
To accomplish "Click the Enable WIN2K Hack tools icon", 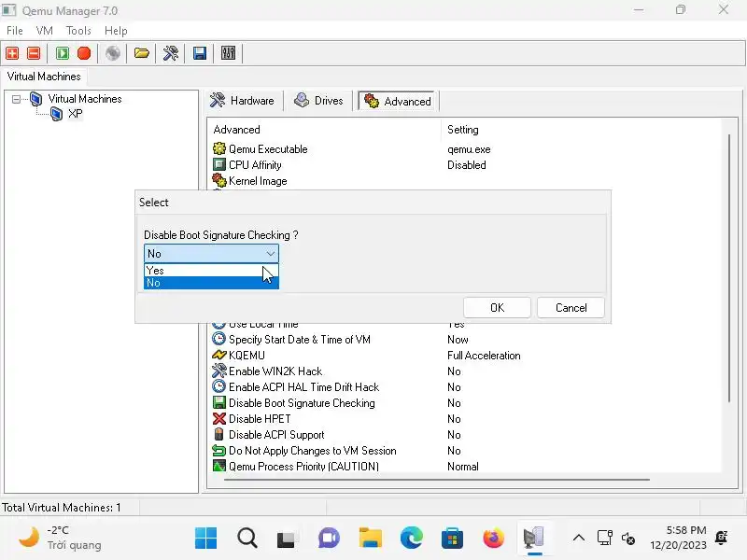I will [x=219, y=371].
